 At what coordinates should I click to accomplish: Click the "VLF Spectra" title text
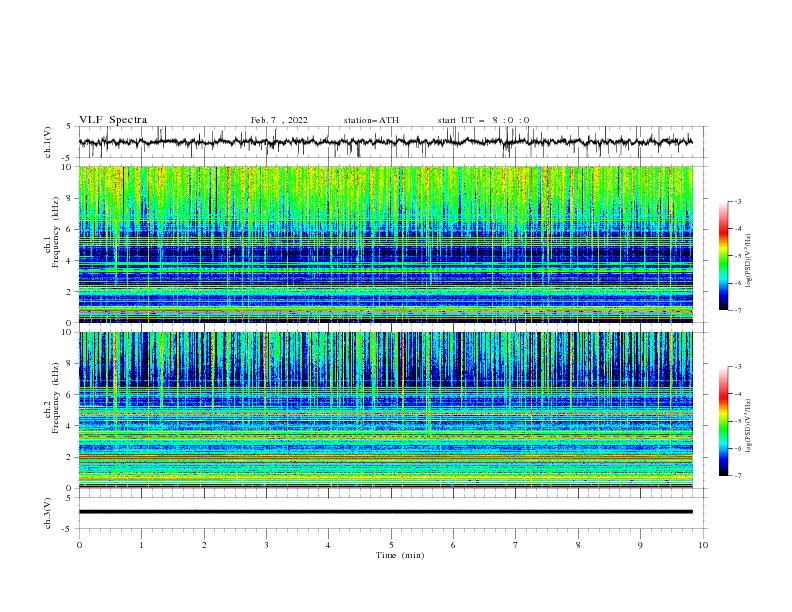pyautogui.click(x=113, y=120)
